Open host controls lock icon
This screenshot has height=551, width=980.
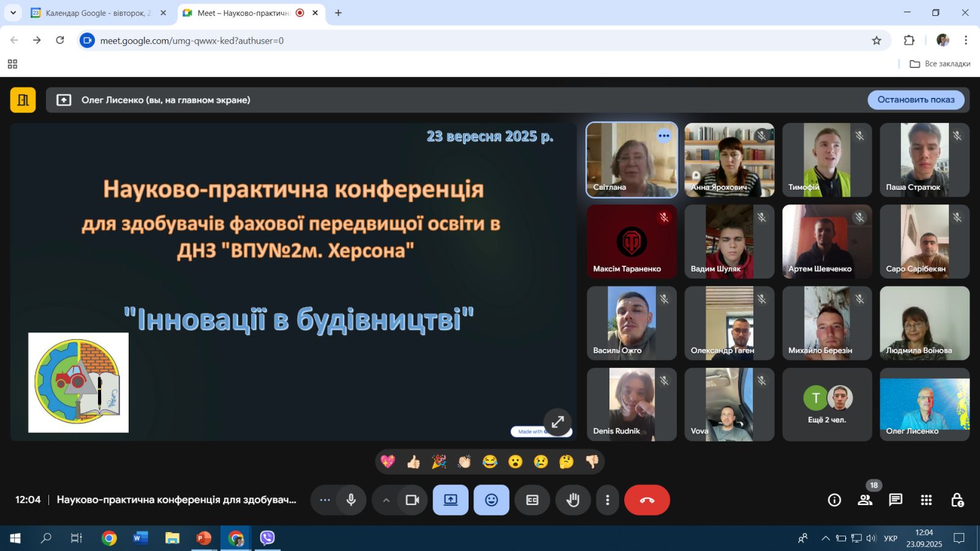tap(957, 500)
